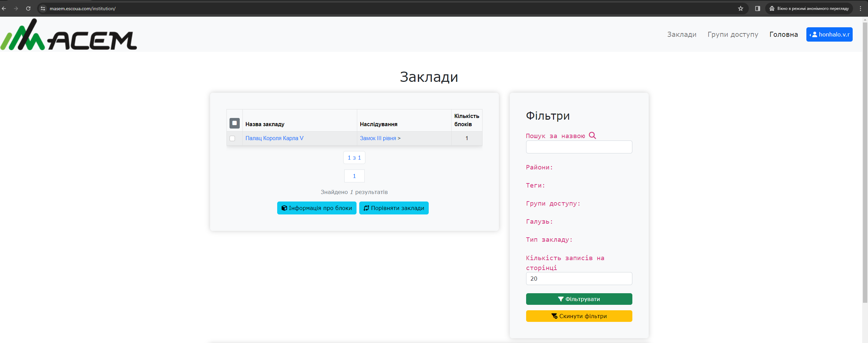Screen dimensions: 868x343
Task: Expand the 'Теги:' filter section
Action: pyautogui.click(x=535, y=185)
